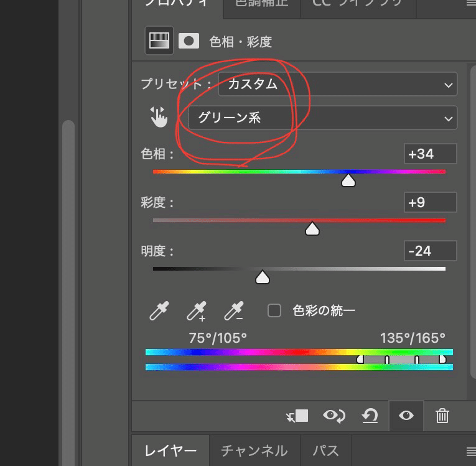Click the 135°/165° range text

click(x=413, y=338)
